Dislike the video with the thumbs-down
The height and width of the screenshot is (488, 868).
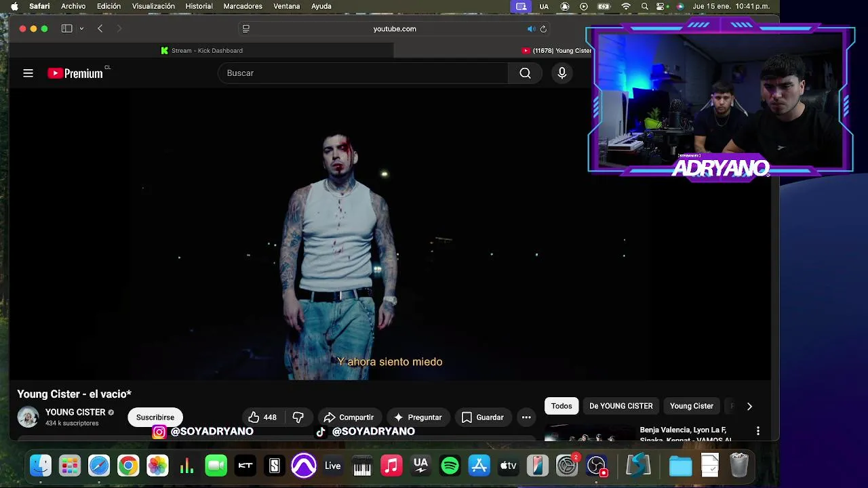coord(298,418)
